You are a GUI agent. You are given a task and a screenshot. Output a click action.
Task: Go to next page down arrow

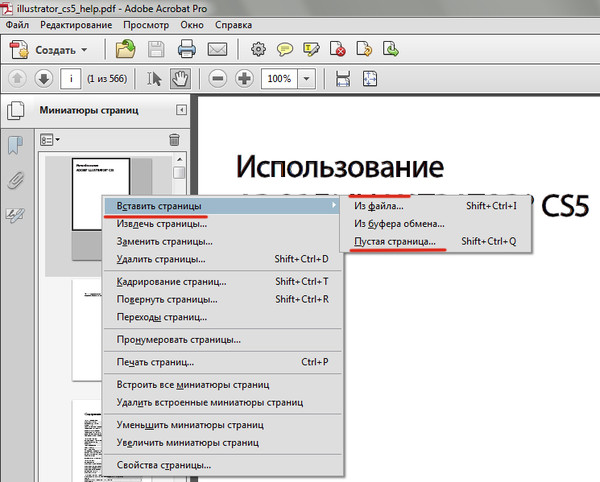(x=44, y=79)
